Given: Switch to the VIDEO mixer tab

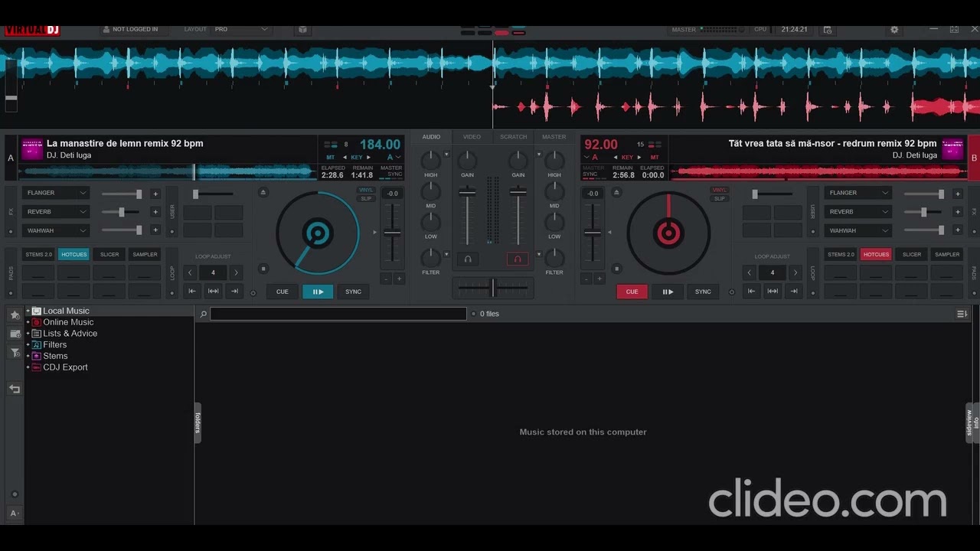Looking at the screenshot, I should coord(472,137).
